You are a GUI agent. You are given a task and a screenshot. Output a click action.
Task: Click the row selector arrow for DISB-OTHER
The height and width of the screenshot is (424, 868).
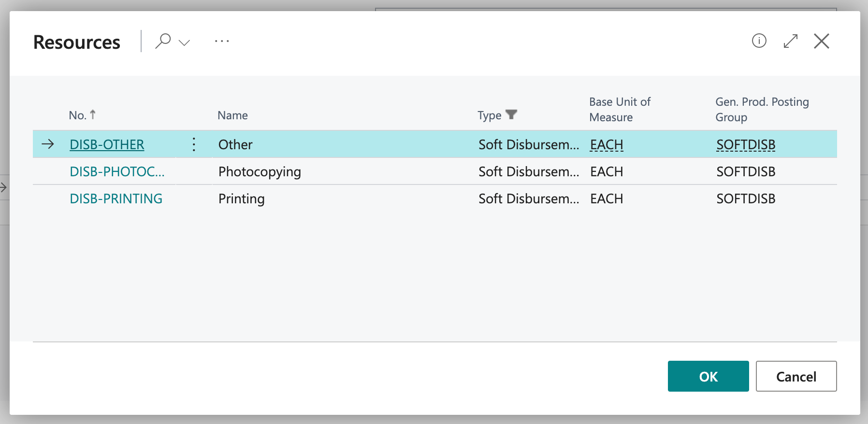pos(48,144)
